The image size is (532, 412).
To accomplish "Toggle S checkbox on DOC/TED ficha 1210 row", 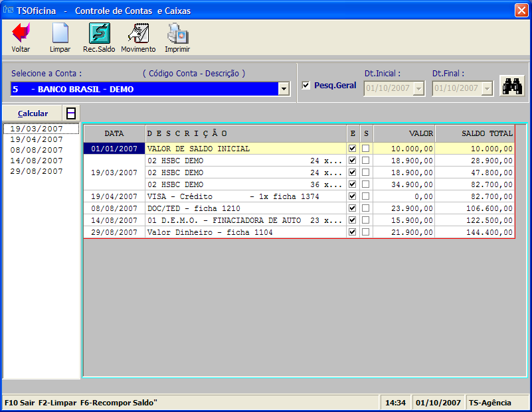I will coord(366,208).
